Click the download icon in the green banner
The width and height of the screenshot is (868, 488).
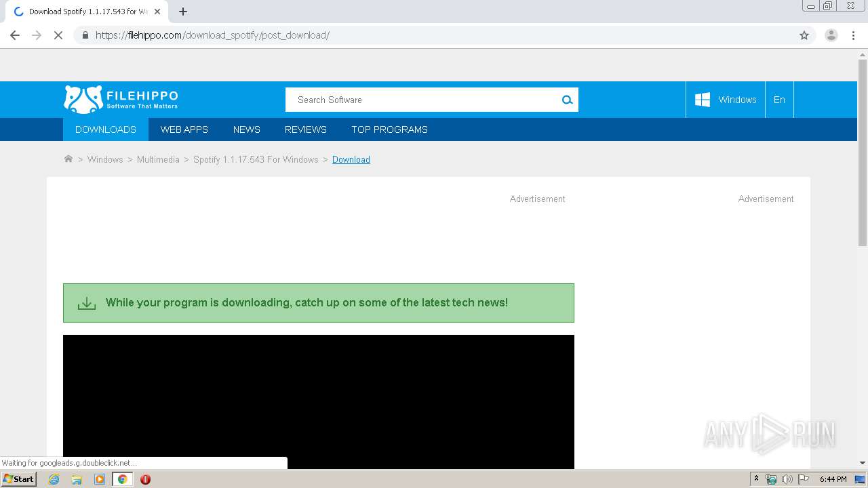[87, 303]
